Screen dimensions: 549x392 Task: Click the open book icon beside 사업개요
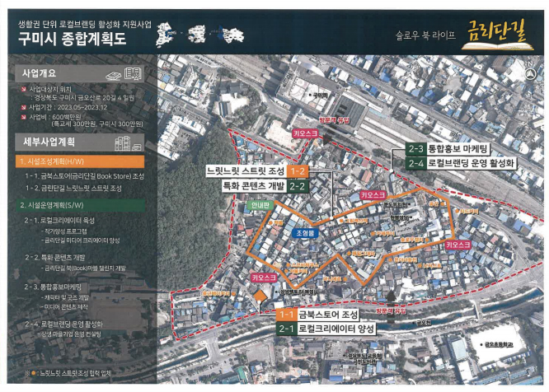pos(133,74)
